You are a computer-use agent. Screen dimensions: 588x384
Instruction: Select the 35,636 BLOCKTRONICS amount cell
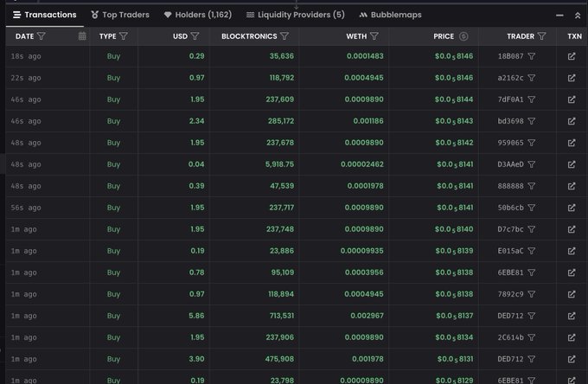282,56
